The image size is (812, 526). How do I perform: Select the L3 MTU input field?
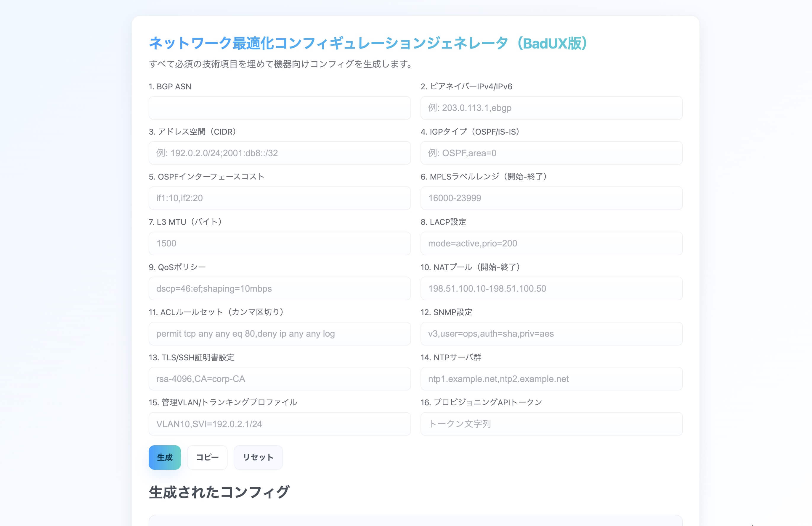pyautogui.click(x=280, y=243)
